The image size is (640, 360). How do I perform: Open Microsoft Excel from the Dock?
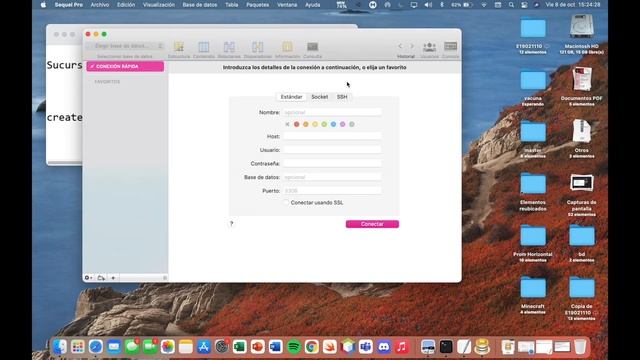point(240,347)
